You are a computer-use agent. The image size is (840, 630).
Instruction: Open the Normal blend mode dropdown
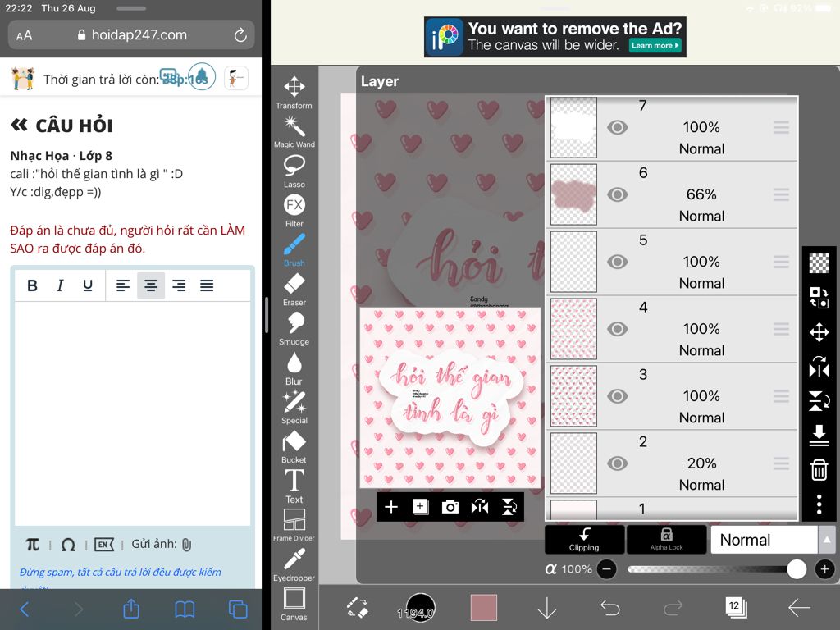point(765,540)
